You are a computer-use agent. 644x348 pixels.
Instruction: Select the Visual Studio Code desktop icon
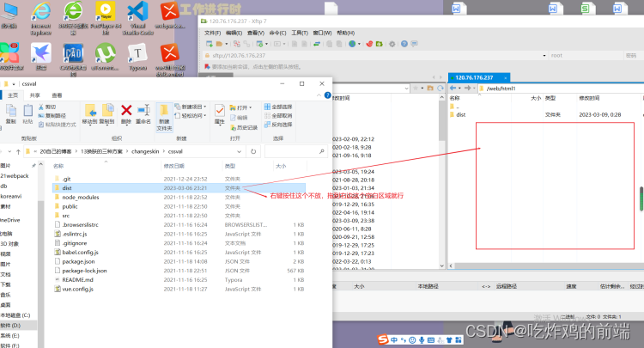click(137, 18)
